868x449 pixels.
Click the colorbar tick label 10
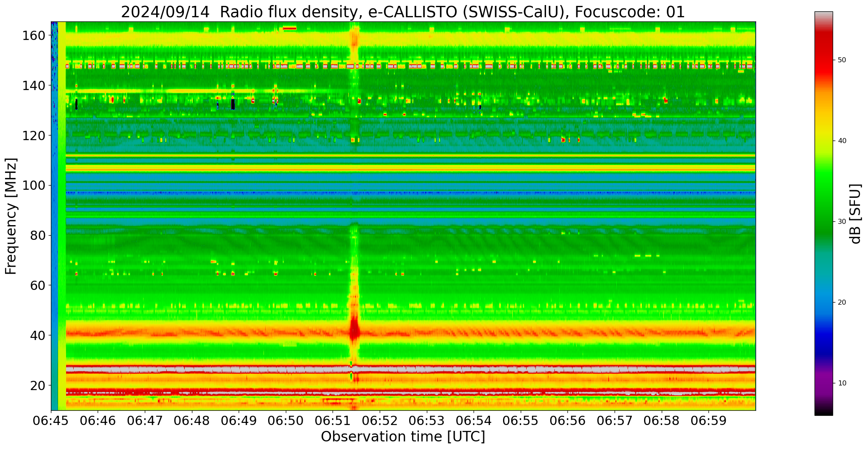(x=842, y=383)
